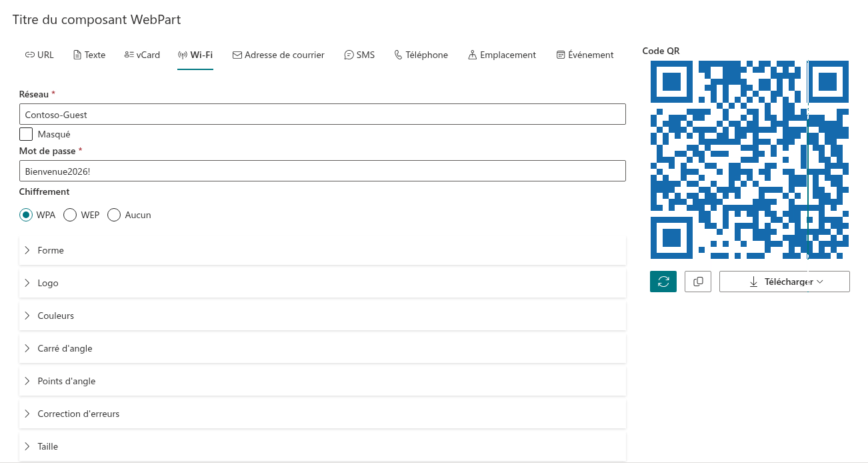Click into the Mot de passe field
Image resolution: width=868 pixels, height=463 pixels.
(x=323, y=171)
